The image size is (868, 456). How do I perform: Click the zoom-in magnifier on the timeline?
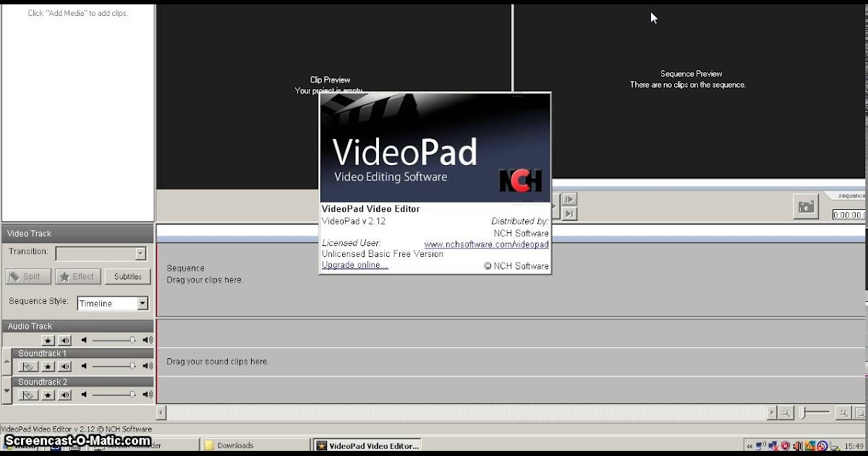click(843, 413)
